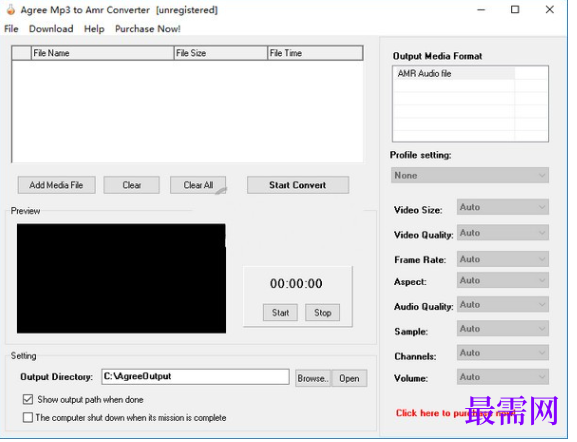Click the 00:00:00 preview time display

click(296, 283)
